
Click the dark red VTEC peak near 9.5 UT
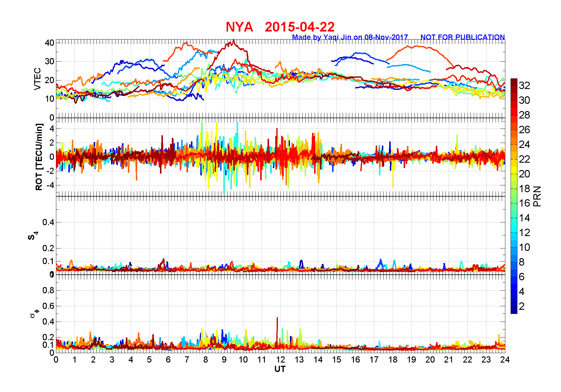(233, 42)
